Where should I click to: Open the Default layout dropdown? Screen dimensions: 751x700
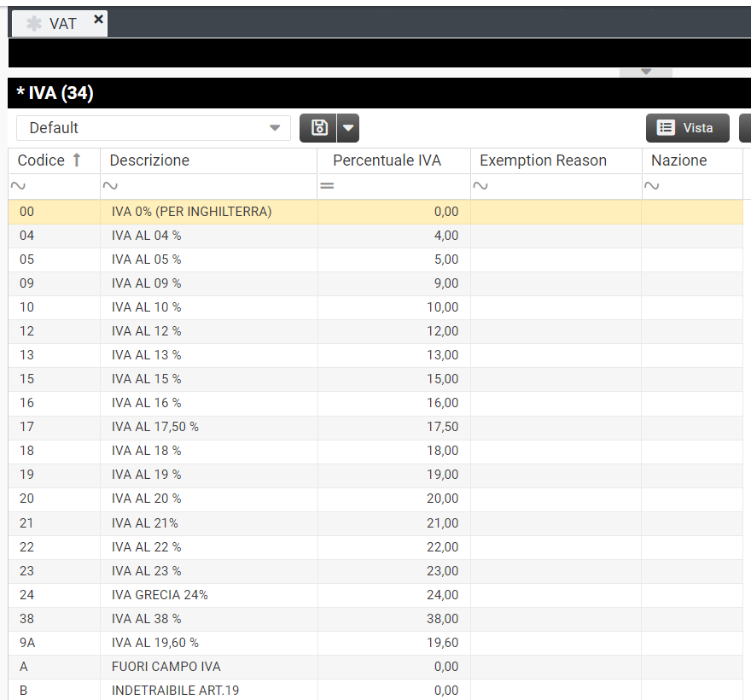click(274, 128)
